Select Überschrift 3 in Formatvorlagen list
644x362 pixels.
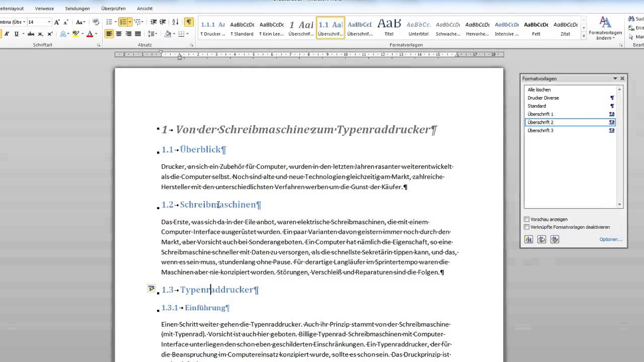click(571, 130)
